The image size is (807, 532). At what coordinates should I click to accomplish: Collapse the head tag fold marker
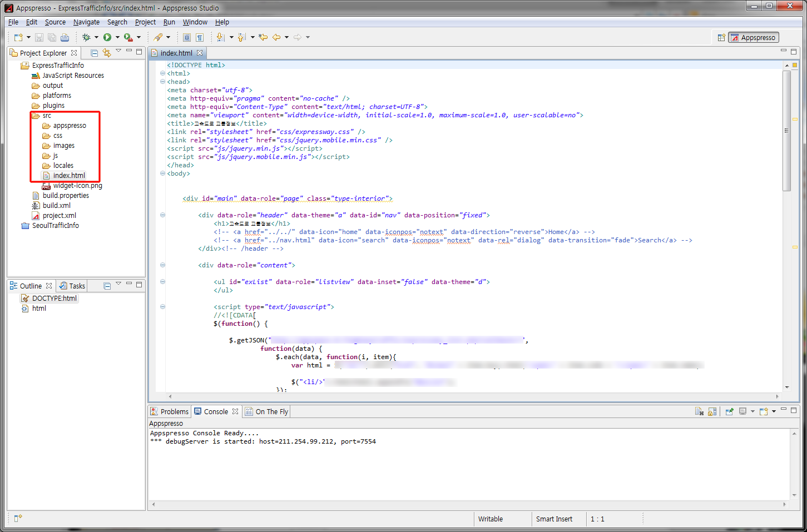point(162,82)
